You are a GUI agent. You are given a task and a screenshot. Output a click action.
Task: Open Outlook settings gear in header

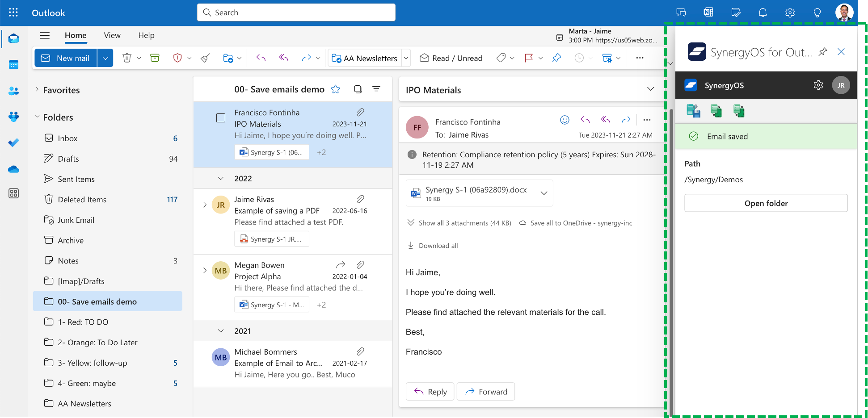click(x=790, y=13)
